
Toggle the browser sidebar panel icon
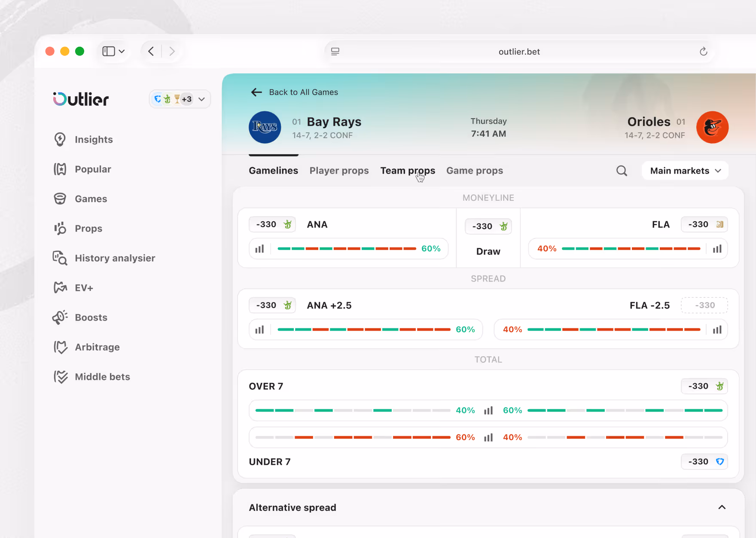(108, 52)
